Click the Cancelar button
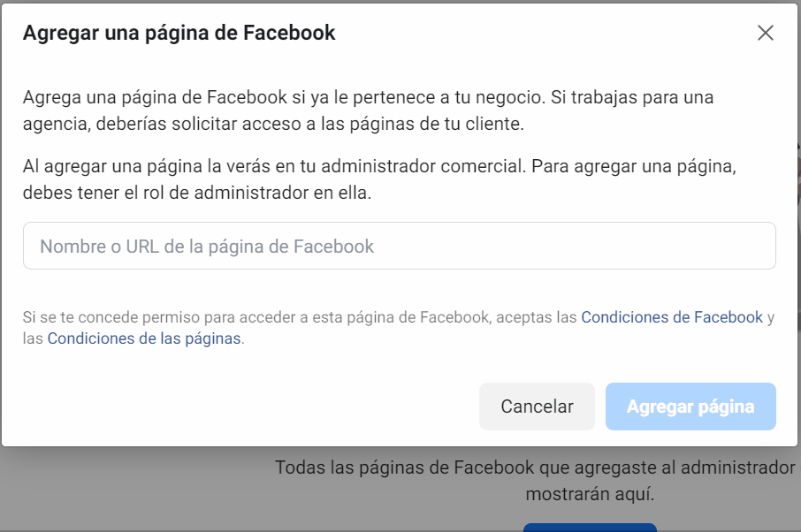 pyautogui.click(x=537, y=407)
